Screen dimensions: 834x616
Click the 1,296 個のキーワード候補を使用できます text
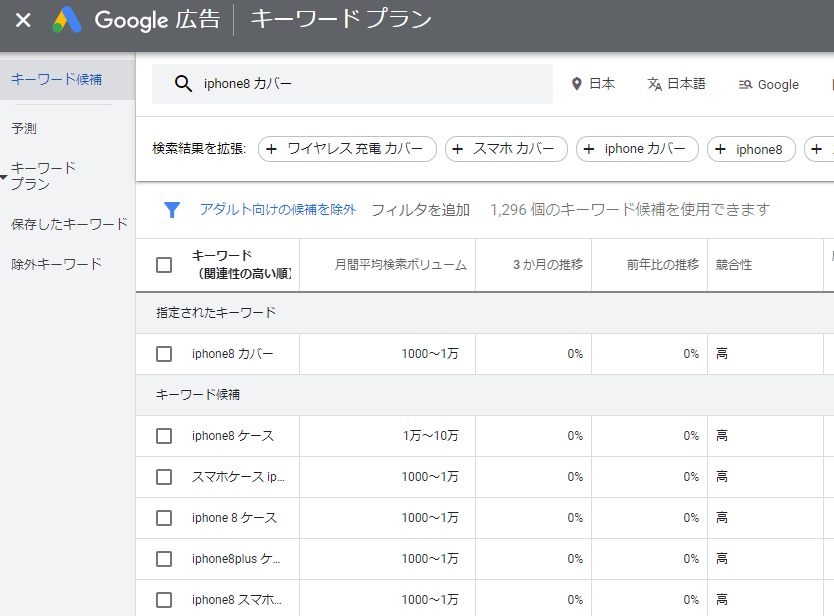pos(630,210)
